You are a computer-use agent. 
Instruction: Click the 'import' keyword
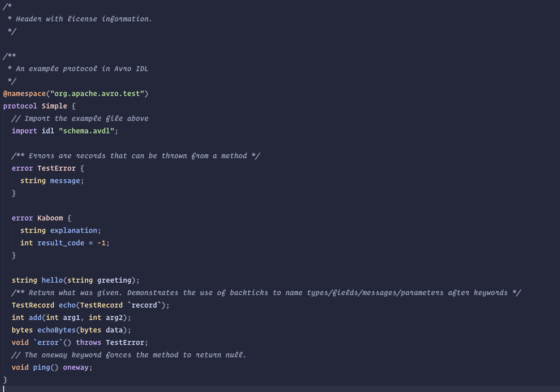point(24,131)
